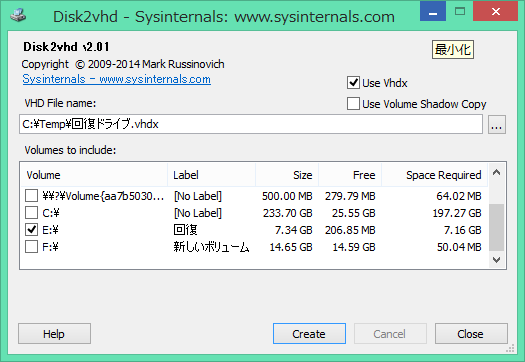This screenshot has height=362, width=525.
Task: Select the 回復 label cell
Action: pyautogui.click(x=185, y=230)
